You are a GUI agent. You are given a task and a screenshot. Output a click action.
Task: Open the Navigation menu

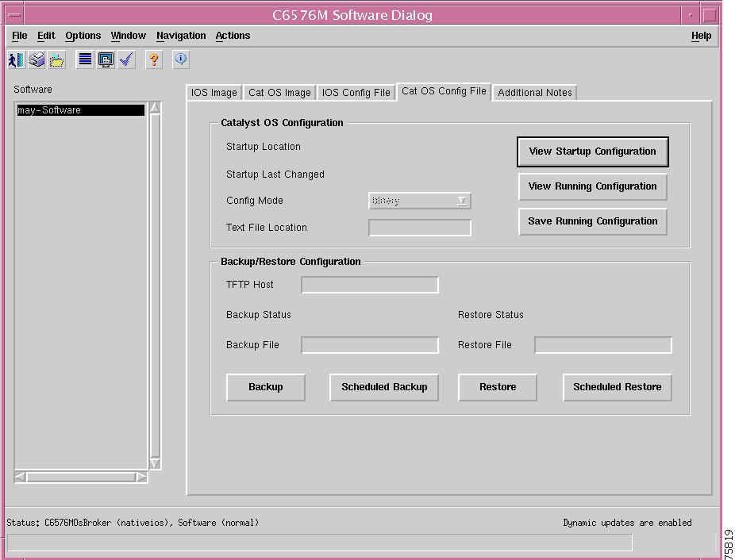click(181, 36)
